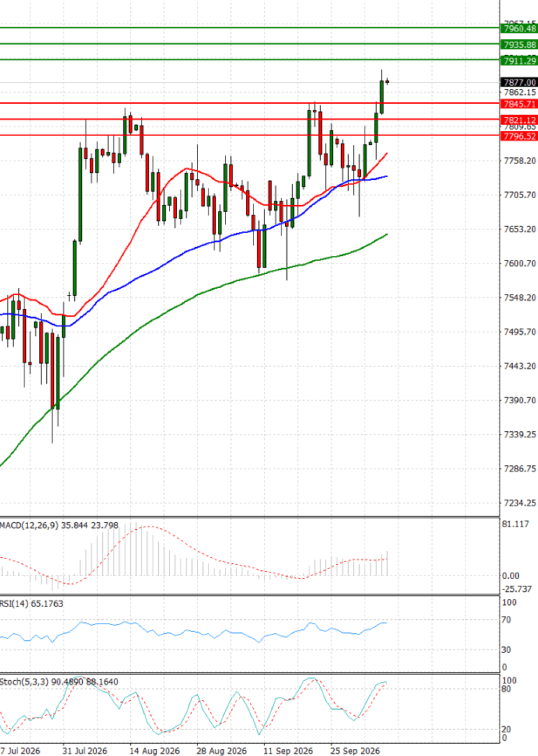Click the 7862.15 price axis value
This screenshot has width=538, height=756.
pos(520,92)
